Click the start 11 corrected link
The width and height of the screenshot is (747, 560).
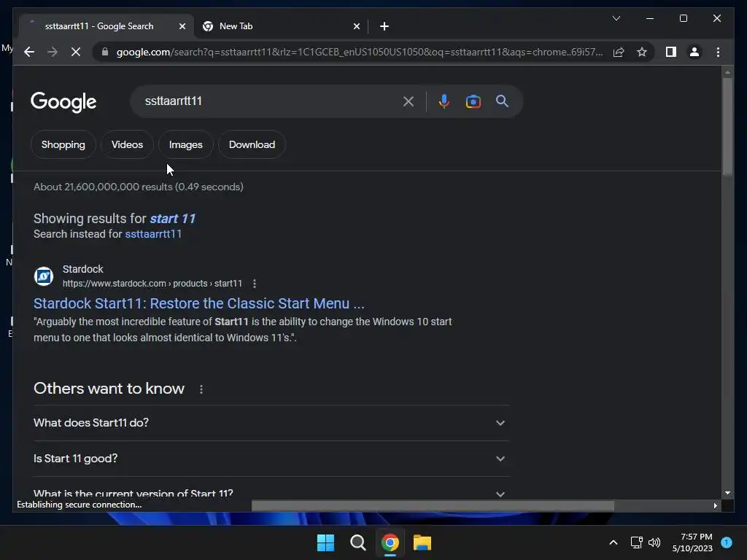coord(172,219)
